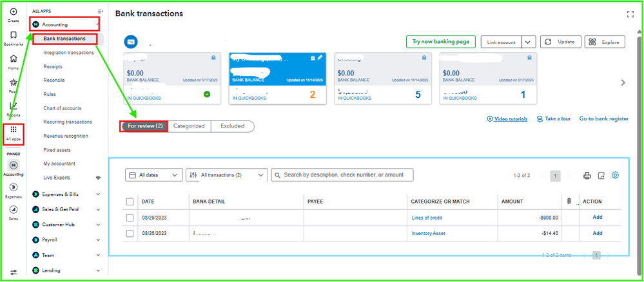Open Rules menu item
This screenshot has width=644, height=282.
[50, 94]
